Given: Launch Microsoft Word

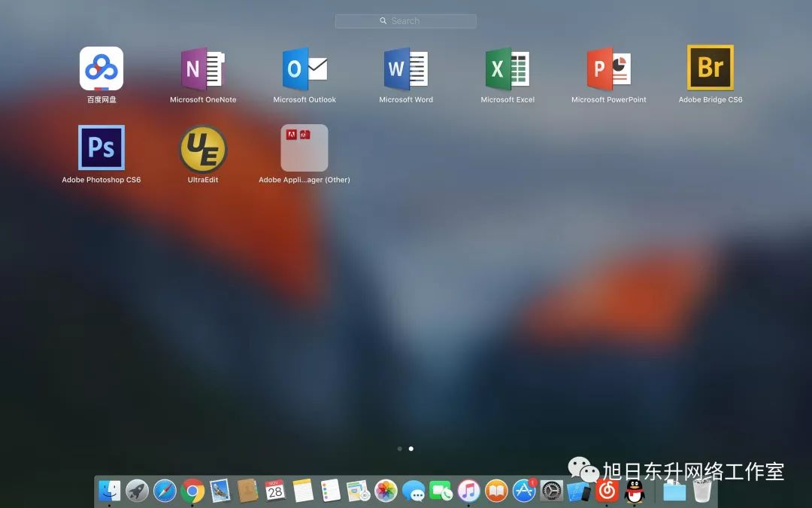Looking at the screenshot, I should coord(406,69).
